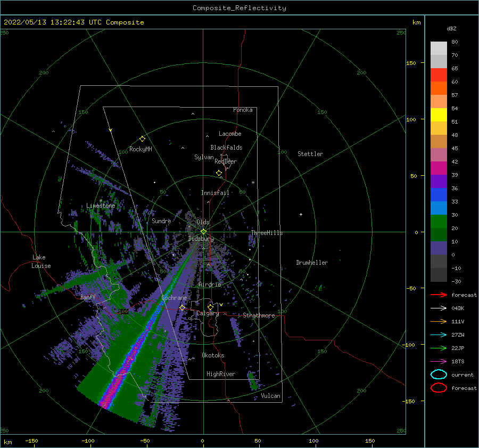Screen dimensions: 479x448
Task: Click the Drumheller label
Action: point(312,263)
